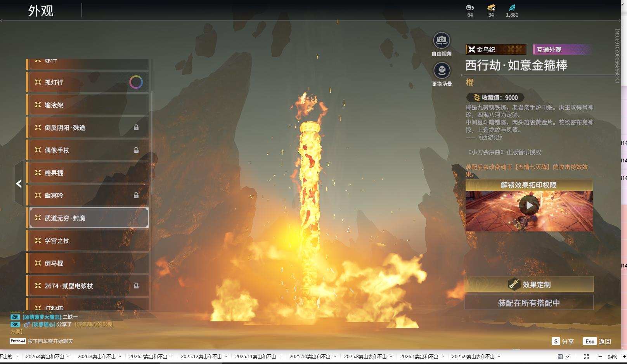Click the weapon-type icon beside 倒马棍
Image resolution: width=627 pixels, height=364 pixels.
click(38, 263)
